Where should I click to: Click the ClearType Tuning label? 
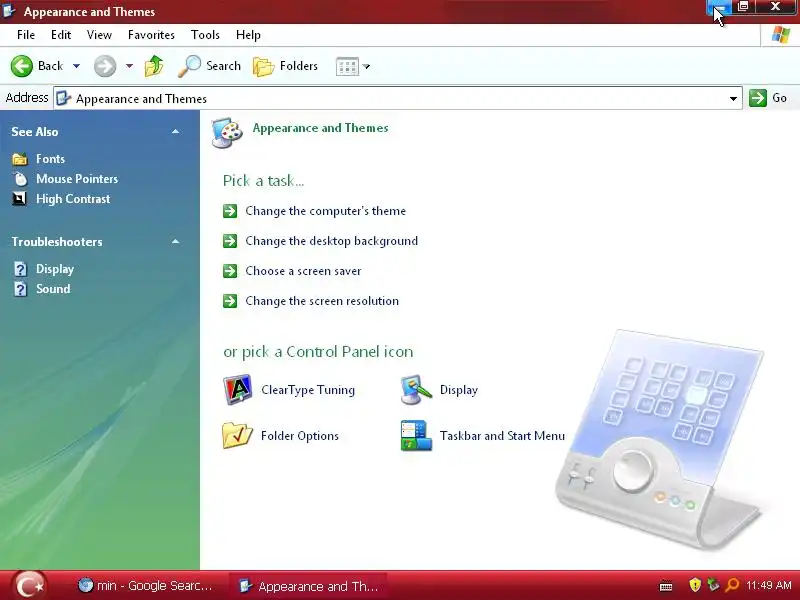pos(308,390)
